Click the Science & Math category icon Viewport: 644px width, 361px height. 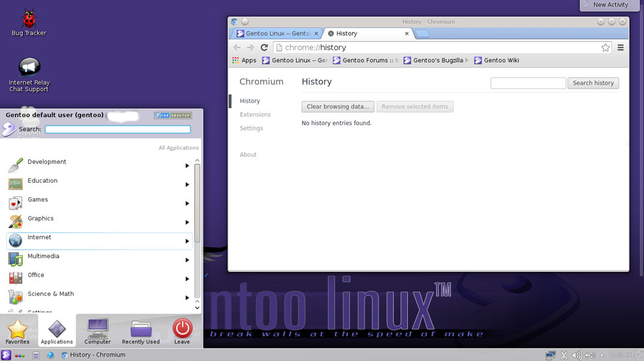(x=16, y=297)
